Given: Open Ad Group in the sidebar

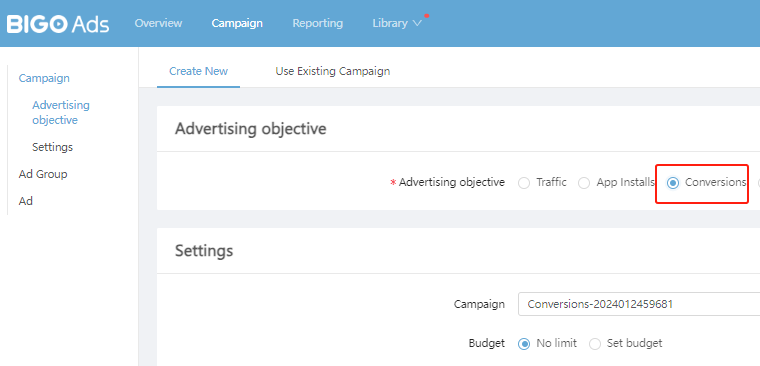Looking at the screenshot, I should (x=43, y=174).
